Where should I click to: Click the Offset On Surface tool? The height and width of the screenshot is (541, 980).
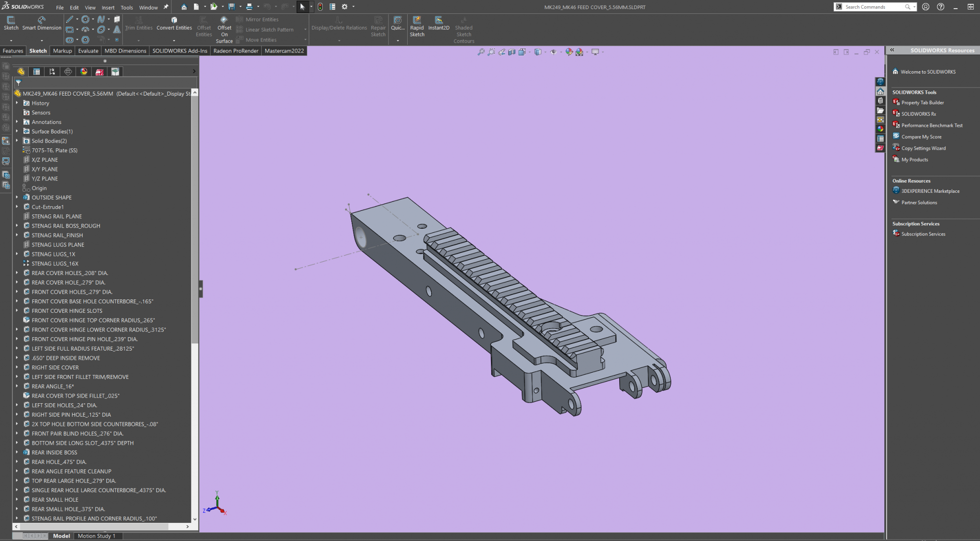click(224, 30)
